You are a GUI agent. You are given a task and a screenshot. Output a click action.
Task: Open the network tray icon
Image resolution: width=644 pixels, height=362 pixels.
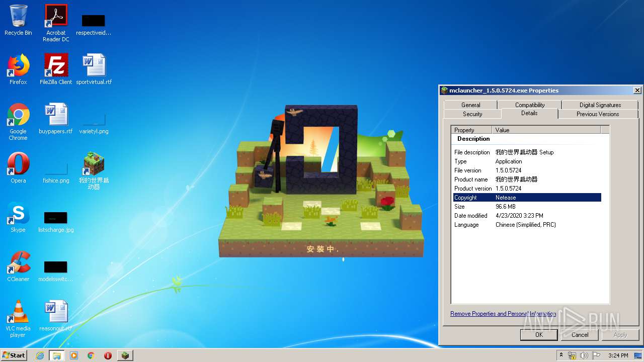click(572, 355)
